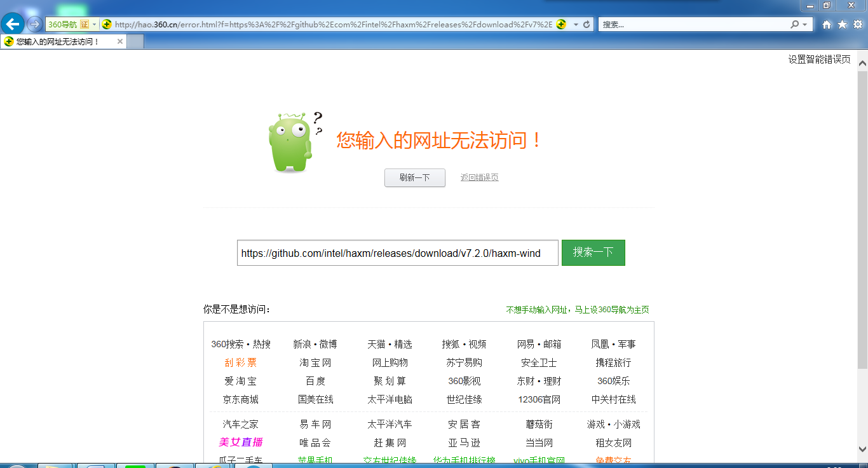Open the 太平洋电脑 link

(x=390, y=399)
